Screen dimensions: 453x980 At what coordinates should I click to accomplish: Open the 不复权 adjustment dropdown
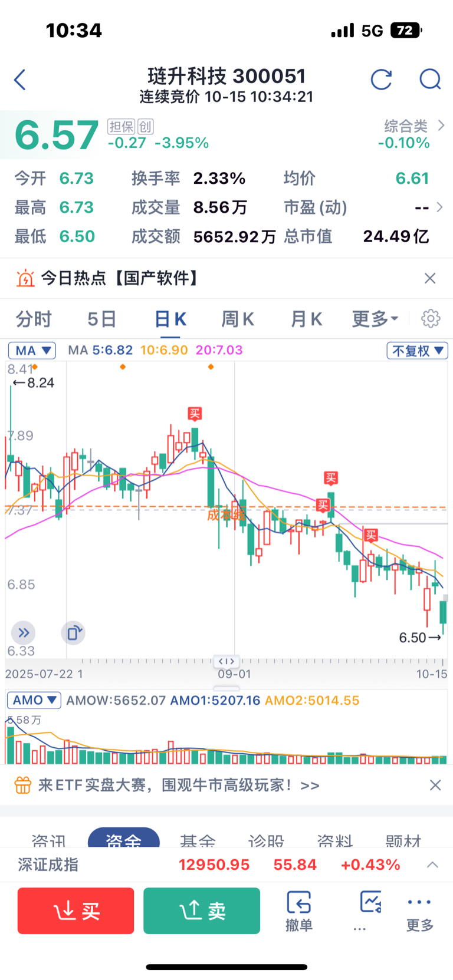tap(417, 351)
